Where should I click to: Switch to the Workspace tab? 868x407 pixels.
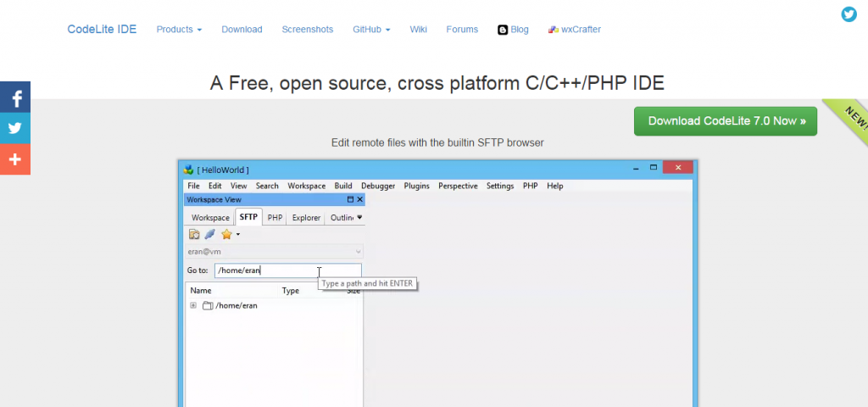pyautogui.click(x=210, y=218)
